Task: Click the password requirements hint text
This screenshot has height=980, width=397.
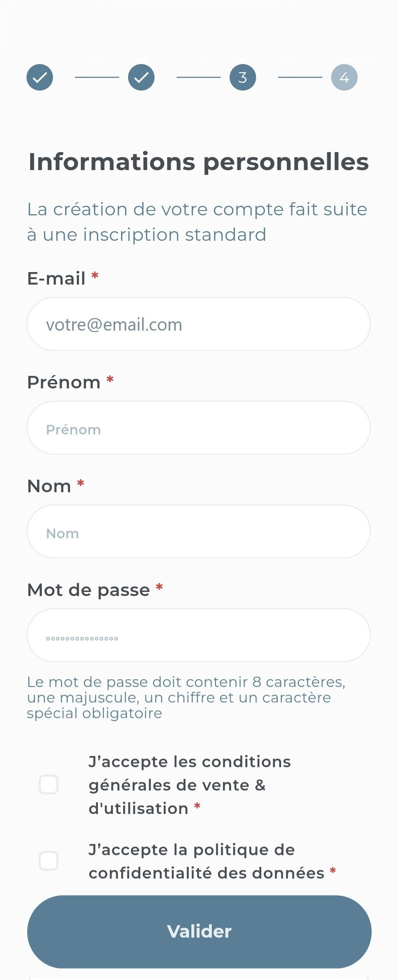Action: (x=185, y=697)
